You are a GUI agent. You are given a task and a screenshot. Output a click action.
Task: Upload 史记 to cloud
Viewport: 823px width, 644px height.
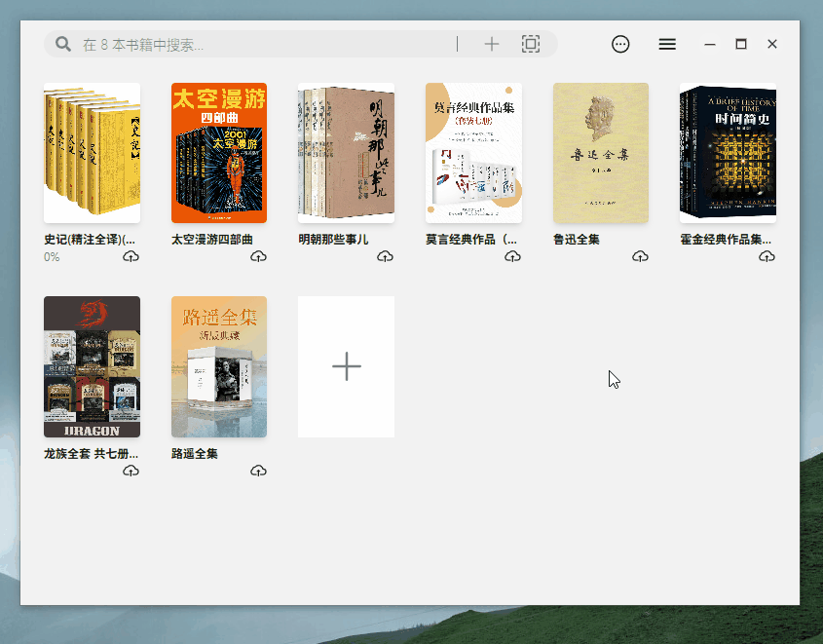click(x=131, y=256)
